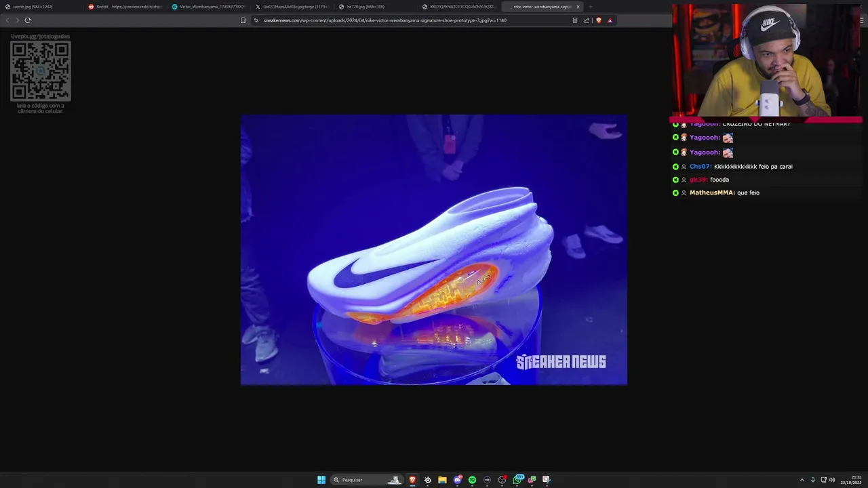The height and width of the screenshot is (488, 868).
Task: Open Spotify from taskbar
Action: pos(473,480)
